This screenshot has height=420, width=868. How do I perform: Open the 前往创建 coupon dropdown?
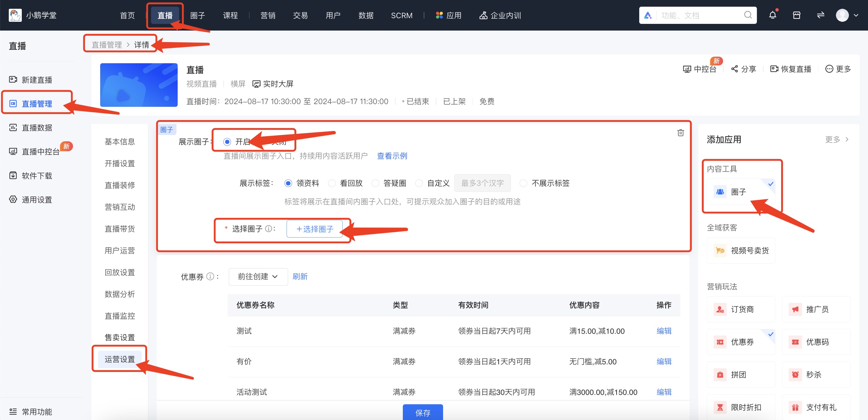click(258, 276)
